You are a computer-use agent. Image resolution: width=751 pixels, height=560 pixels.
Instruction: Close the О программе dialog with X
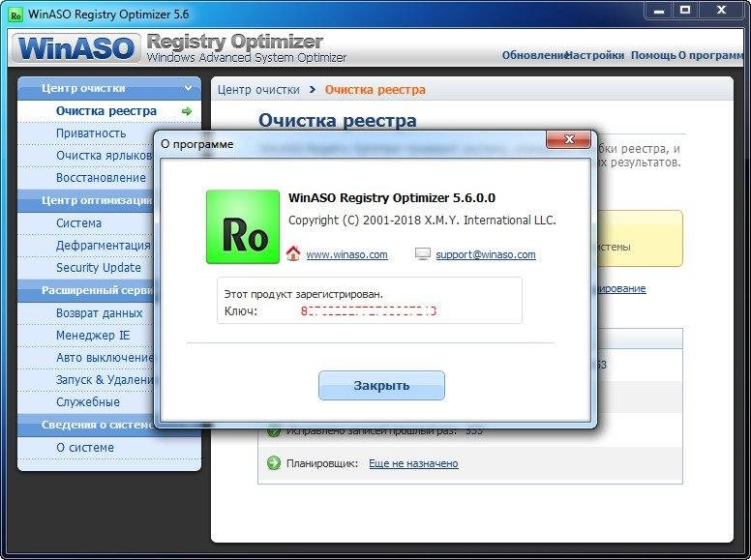pos(568,139)
